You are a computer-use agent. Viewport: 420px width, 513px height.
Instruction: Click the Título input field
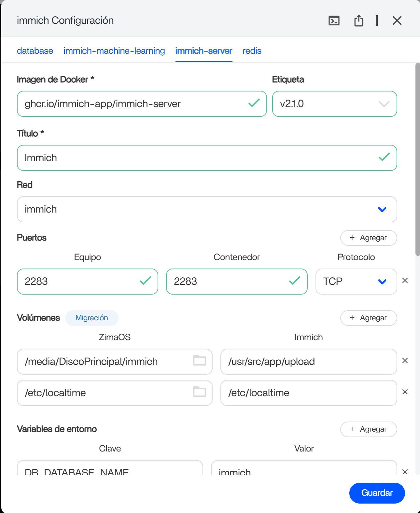tap(195, 158)
